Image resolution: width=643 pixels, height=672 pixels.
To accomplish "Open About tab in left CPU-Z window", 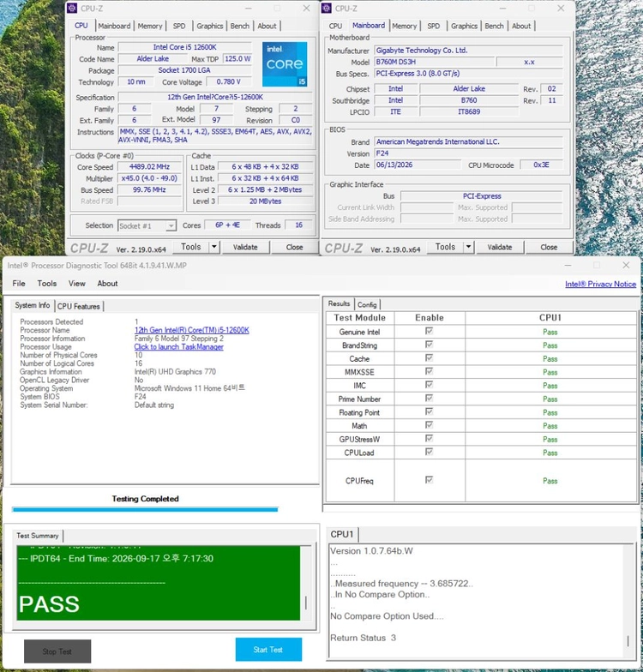I will click(267, 26).
